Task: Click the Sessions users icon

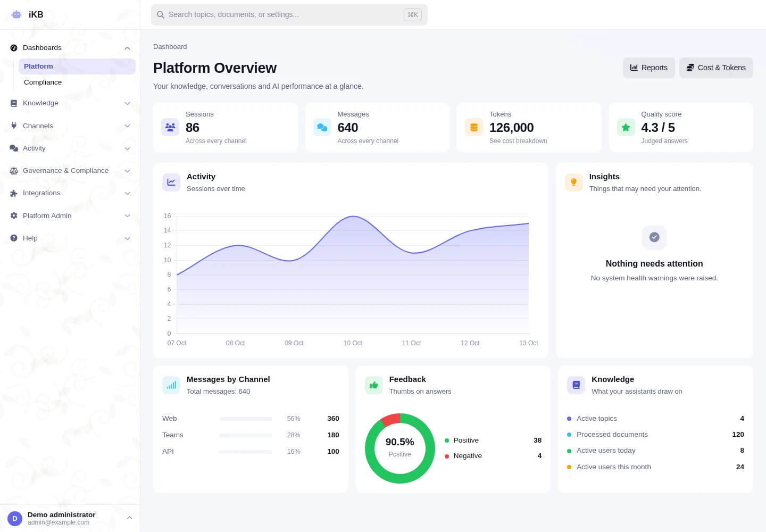Action: pos(170,127)
